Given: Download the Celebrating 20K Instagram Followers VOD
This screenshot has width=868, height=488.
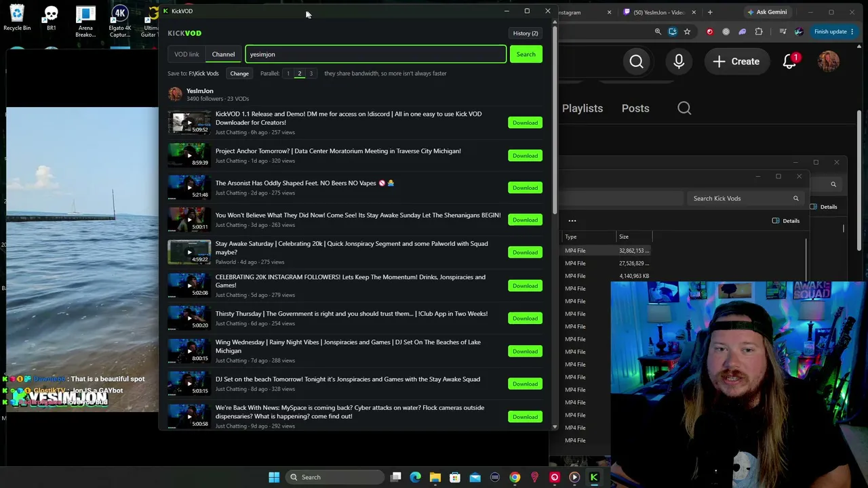Looking at the screenshot, I should point(525,285).
